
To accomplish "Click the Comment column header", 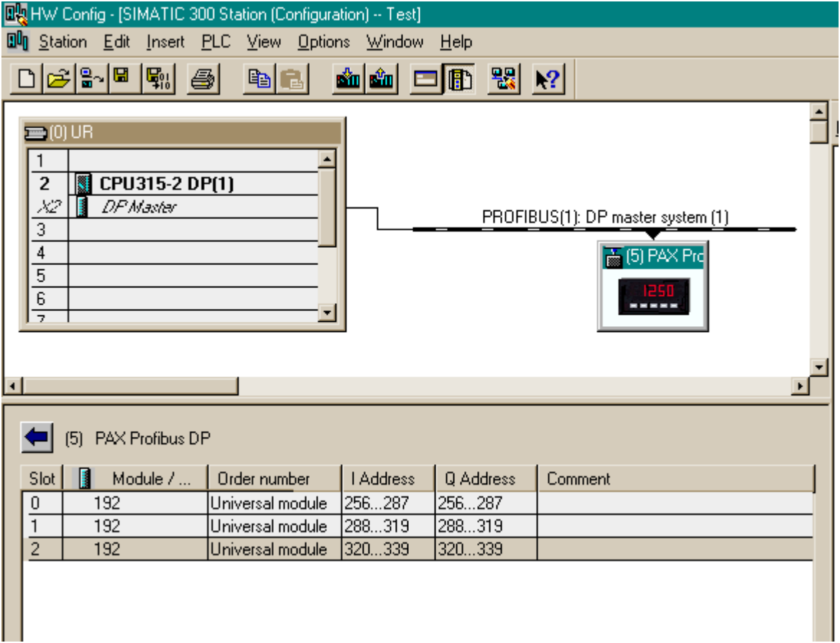I will tap(675, 478).
